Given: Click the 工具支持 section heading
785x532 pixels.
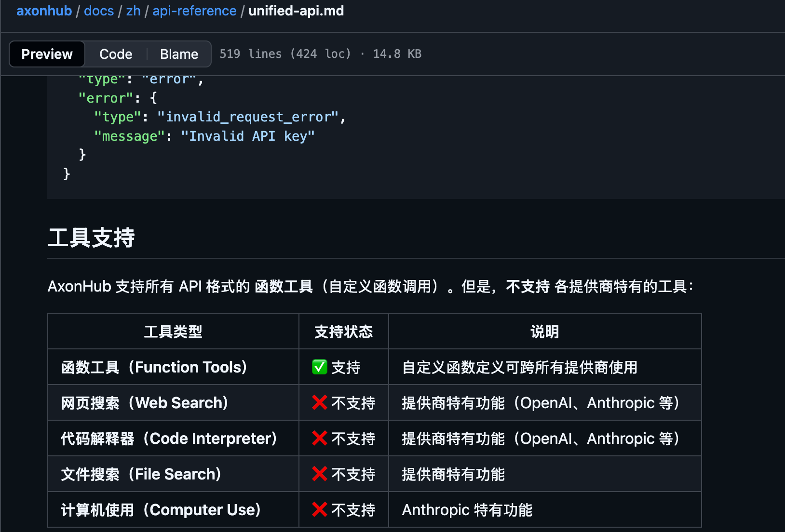Looking at the screenshot, I should coord(91,238).
